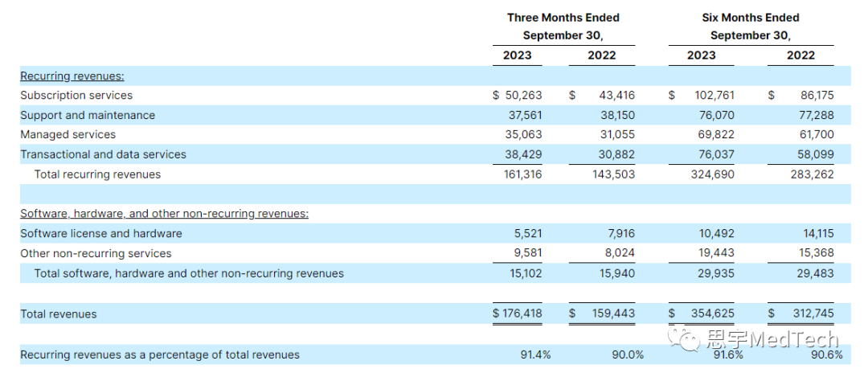This screenshot has height=377, width=868.
Task: Click managed services value 35,063
Action: [524, 134]
